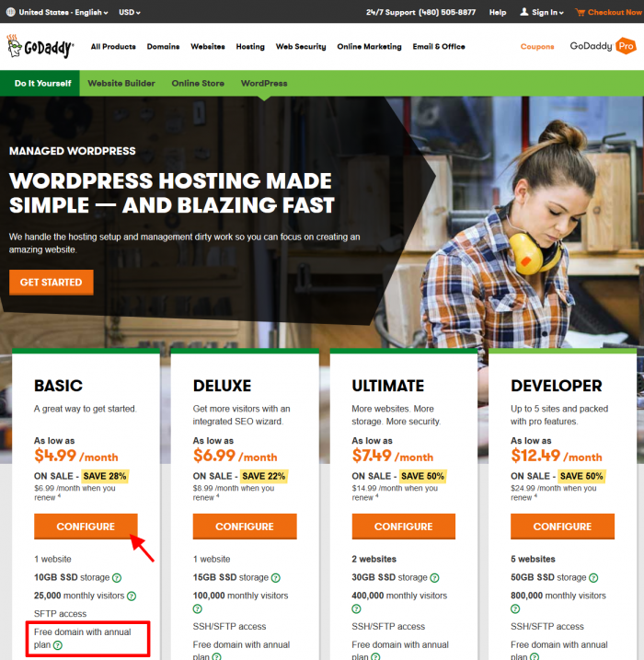Switch to the Website Builder tab
The width and height of the screenshot is (644, 660).
click(121, 84)
